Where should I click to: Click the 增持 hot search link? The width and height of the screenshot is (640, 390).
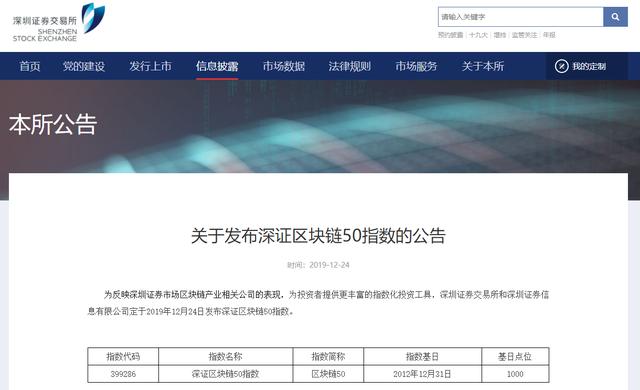pos(500,35)
